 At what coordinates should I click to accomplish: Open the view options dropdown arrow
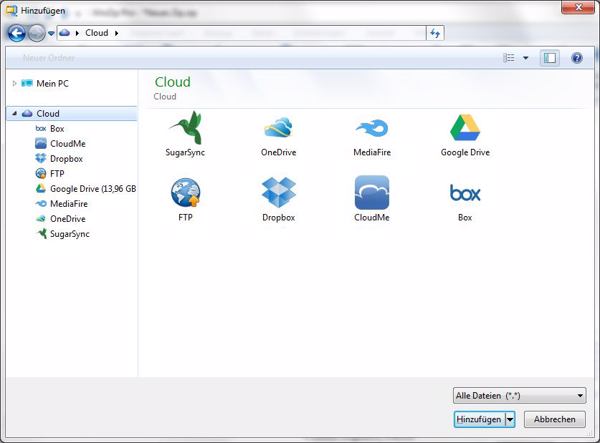pyautogui.click(x=526, y=58)
